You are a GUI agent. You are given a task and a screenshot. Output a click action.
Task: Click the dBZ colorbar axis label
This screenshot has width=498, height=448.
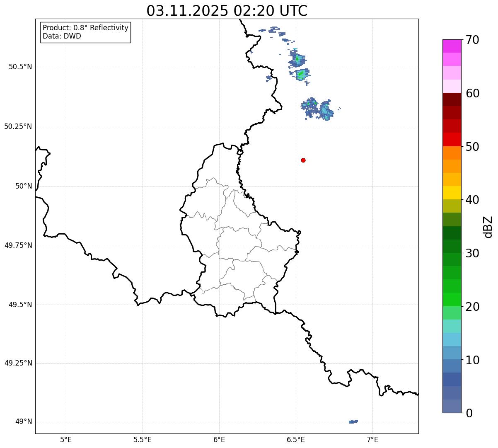[488, 227]
